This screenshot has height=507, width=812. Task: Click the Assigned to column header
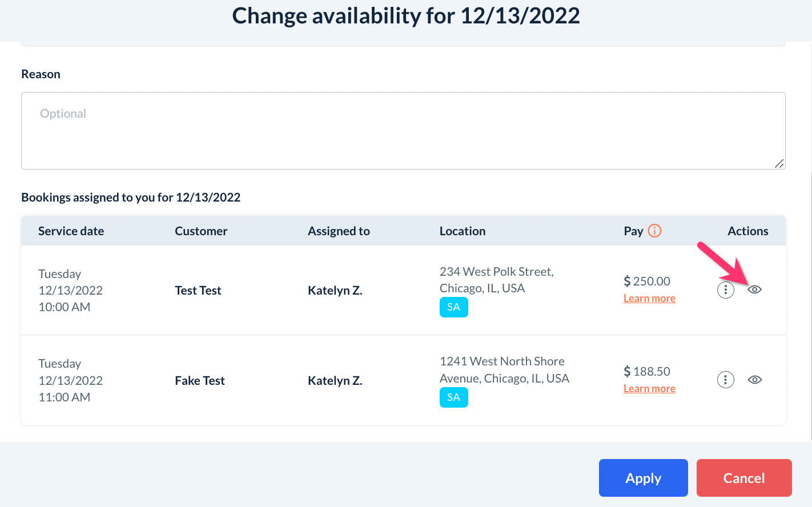tap(339, 231)
